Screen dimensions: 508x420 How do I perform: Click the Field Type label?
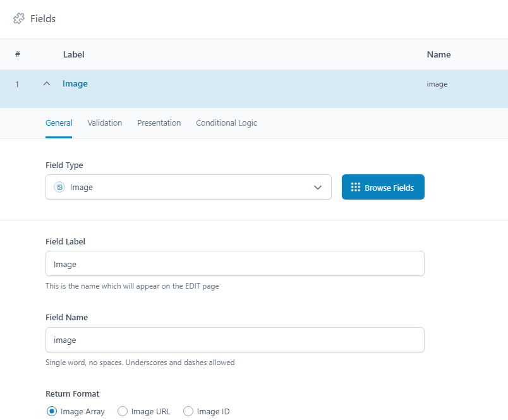(64, 165)
